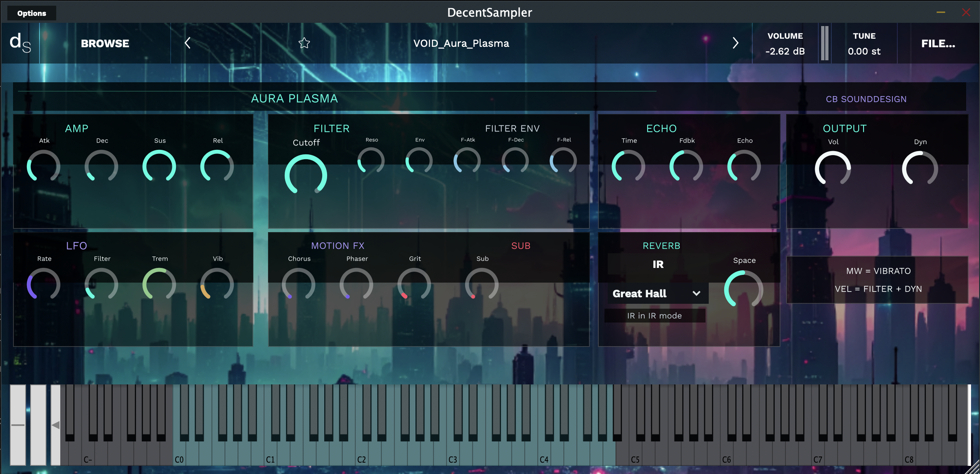
Task: Click the OUTPUT Vol knob
Action: [x=833, y=169]
